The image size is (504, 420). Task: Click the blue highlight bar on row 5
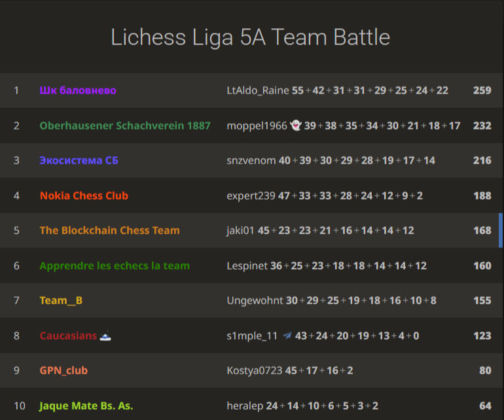click(501, 230)
